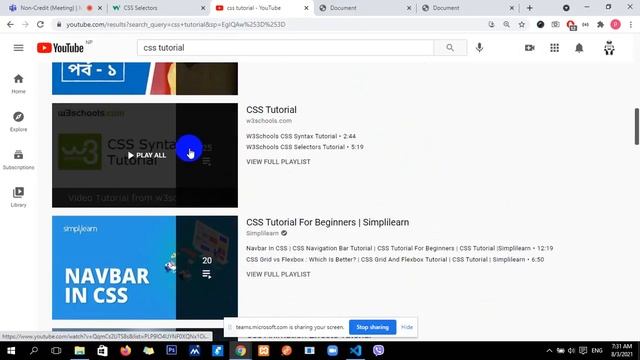Close the CSS Selectors tab

[x=203, y=8]
